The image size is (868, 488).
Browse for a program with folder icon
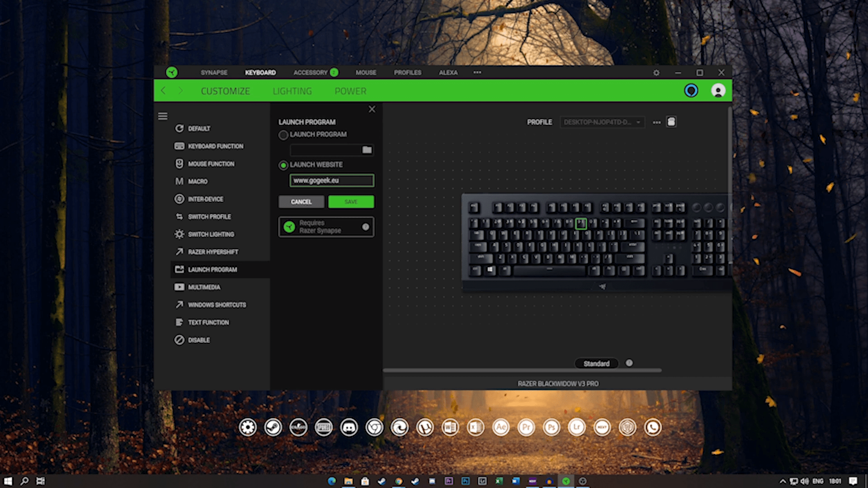click(x=367, y=150)
